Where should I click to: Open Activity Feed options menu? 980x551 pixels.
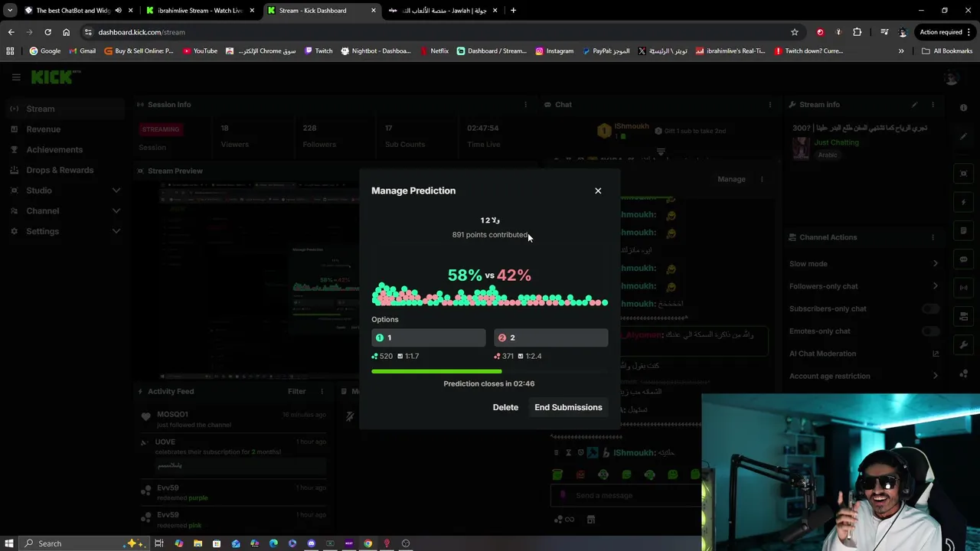click(322, 391)
